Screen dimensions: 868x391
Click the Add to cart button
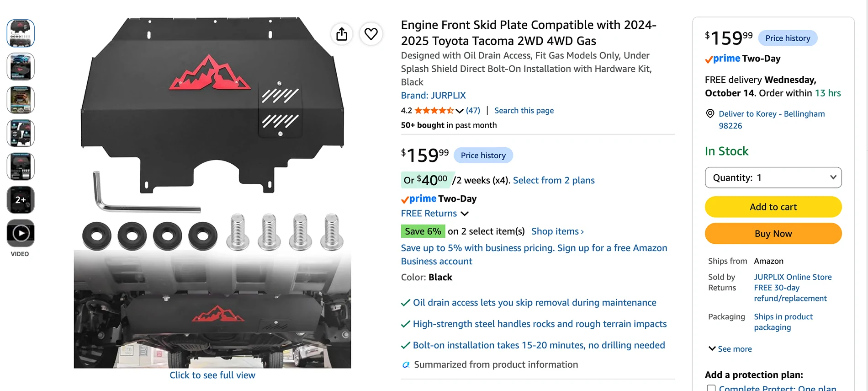pyautogui.click(x=773, y=207)
